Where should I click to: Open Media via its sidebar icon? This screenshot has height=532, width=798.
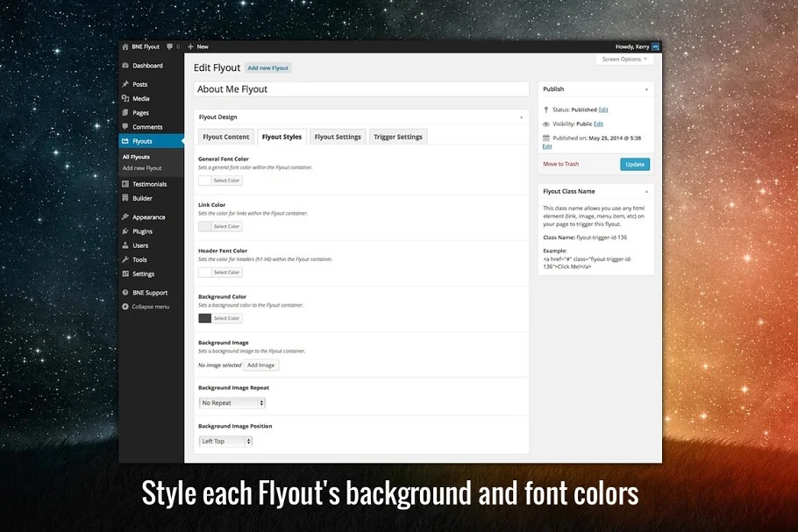(x=125, y=98)
